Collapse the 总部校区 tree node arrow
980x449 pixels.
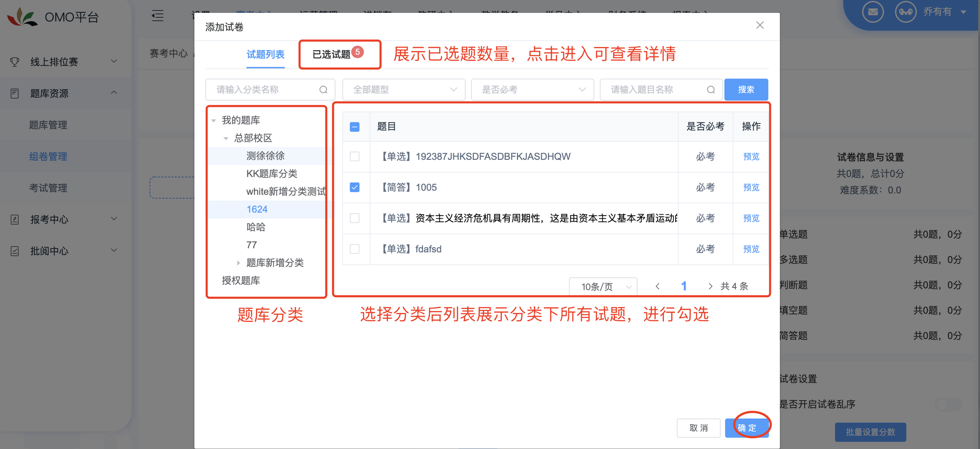(226, 139)
